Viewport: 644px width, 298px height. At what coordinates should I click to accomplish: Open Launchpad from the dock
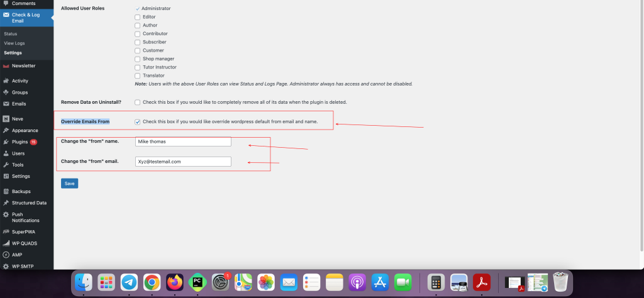[106, 282]
